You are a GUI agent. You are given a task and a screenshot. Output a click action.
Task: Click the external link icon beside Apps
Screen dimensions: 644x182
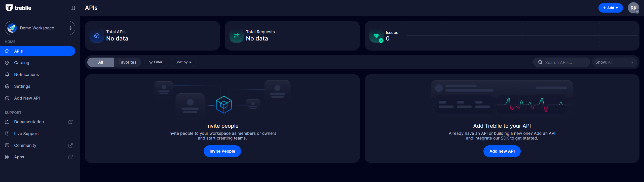[x=70, y=157]
